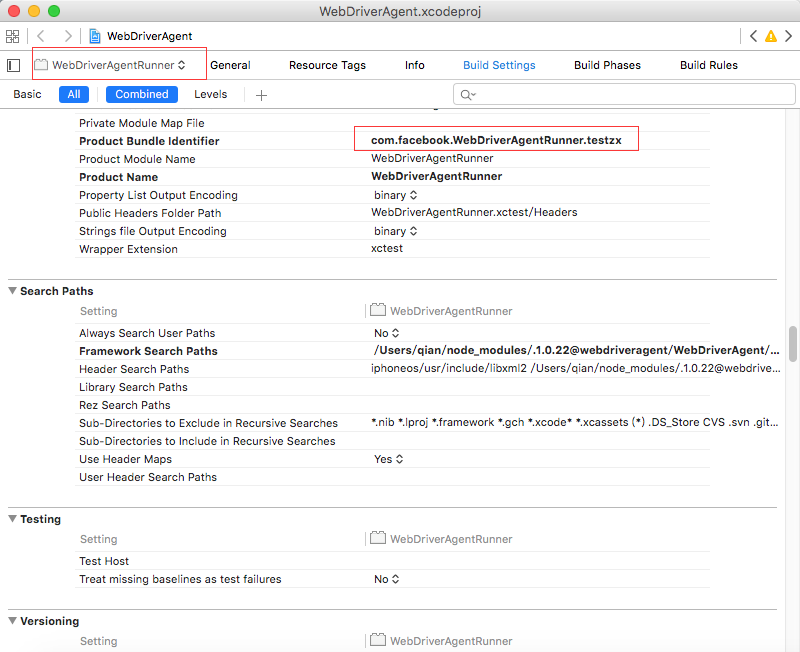This screenshot has width=800, height=652.
Task: Go forward with the right arrow
Action: (67, 36)
